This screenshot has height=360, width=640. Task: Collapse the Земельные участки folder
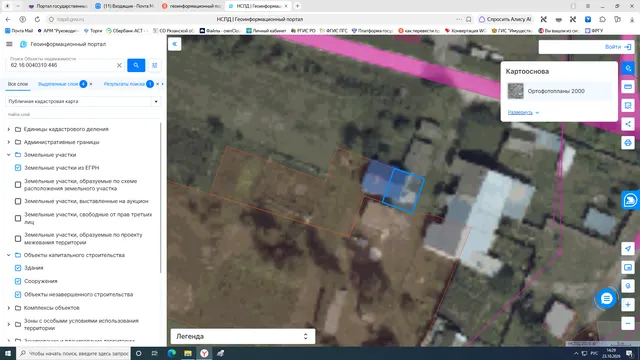click(9, 155)
